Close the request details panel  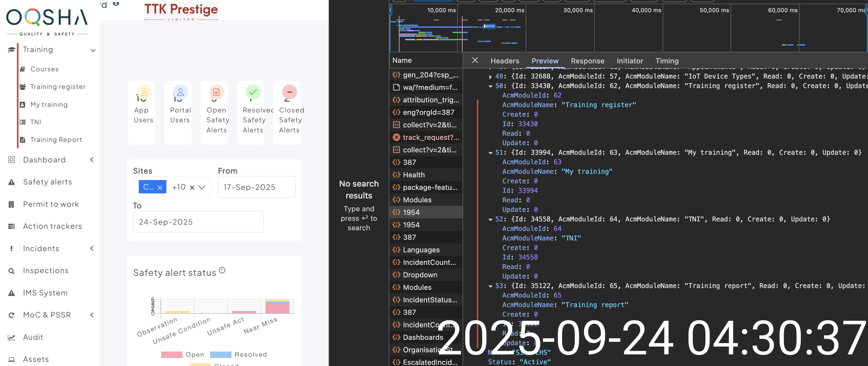tap(475, 60)
